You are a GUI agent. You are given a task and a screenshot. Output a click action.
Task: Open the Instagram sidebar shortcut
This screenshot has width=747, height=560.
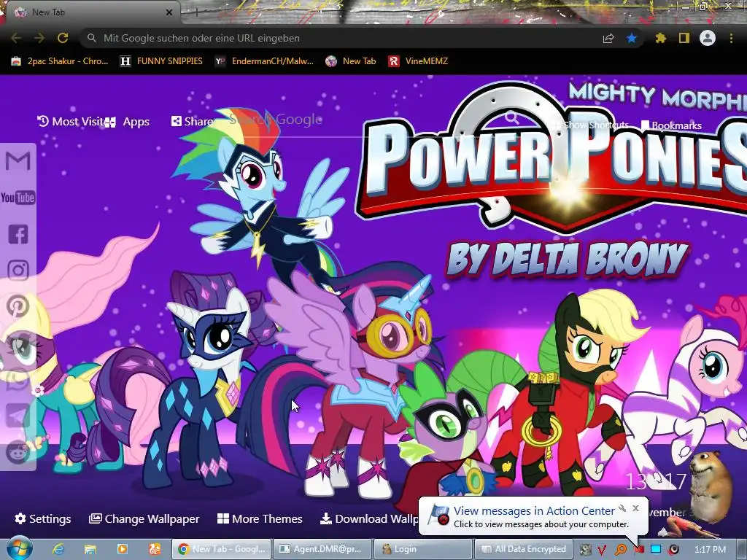(18, 271)
